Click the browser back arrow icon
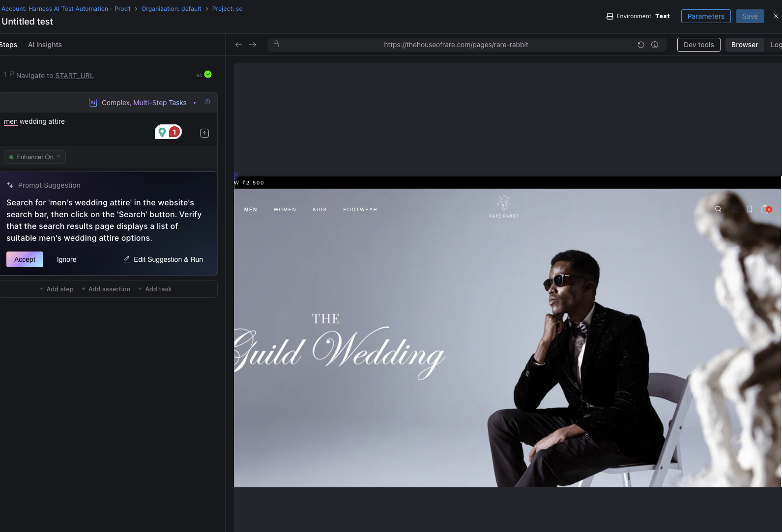The height and width of the screenshot is (532, 782). [239, 45]
